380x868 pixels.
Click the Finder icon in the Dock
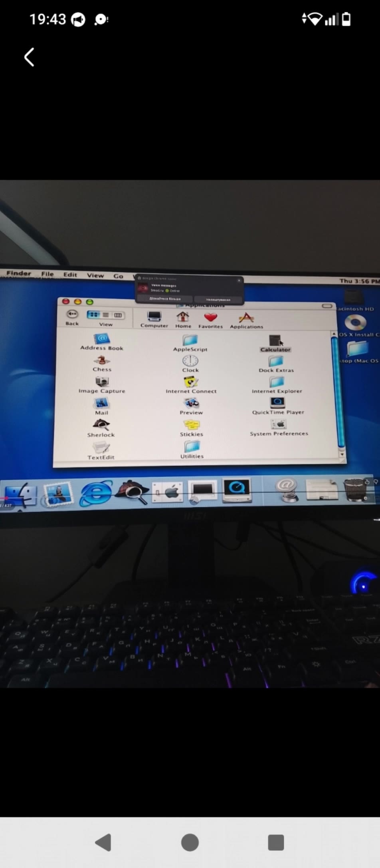[x=20, y=496]
